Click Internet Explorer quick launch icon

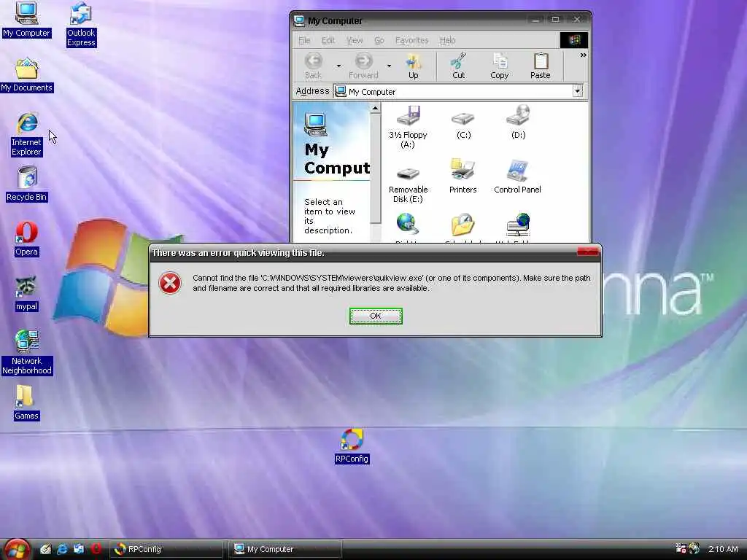62,549
